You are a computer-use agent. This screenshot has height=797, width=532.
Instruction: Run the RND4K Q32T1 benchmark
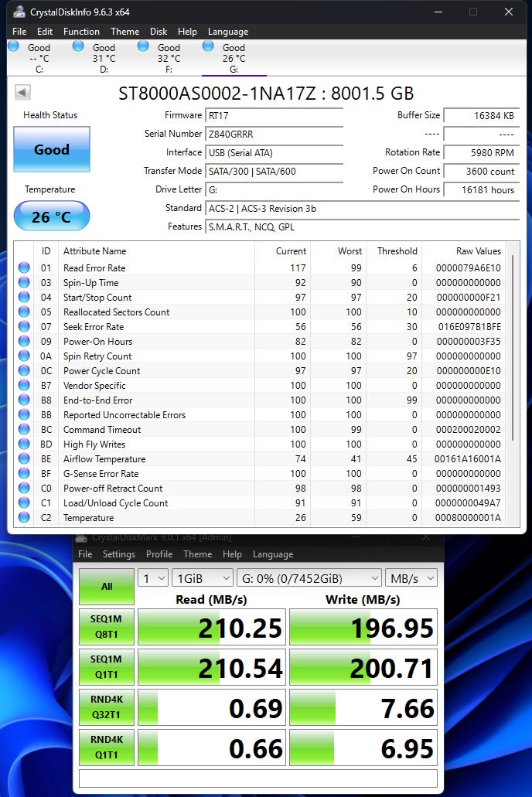pyautogui.click(x=107, y=707)
